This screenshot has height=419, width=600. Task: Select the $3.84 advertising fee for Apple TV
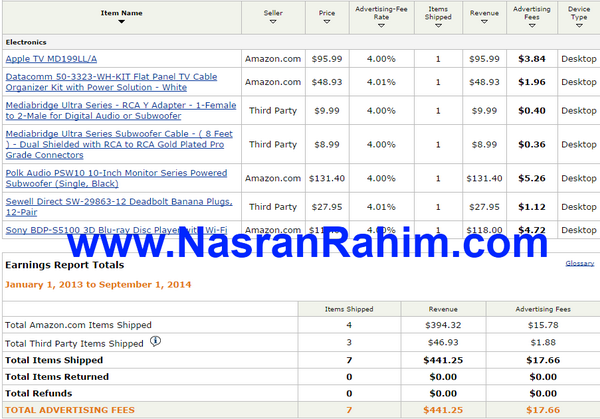532,59
